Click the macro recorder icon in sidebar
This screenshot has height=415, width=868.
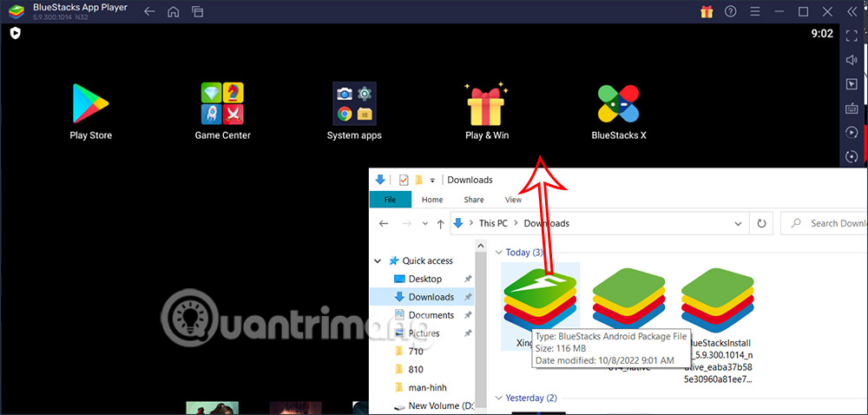click(852, 132)
